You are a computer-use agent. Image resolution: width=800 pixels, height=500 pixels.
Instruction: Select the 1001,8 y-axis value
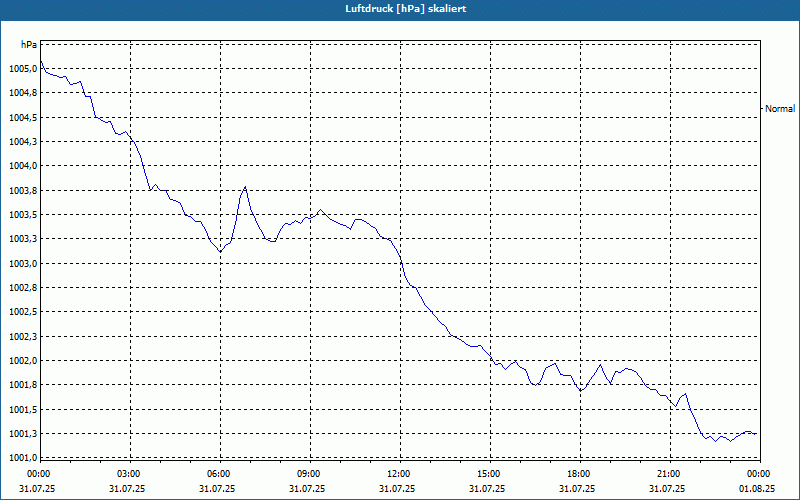pos(23,385)
